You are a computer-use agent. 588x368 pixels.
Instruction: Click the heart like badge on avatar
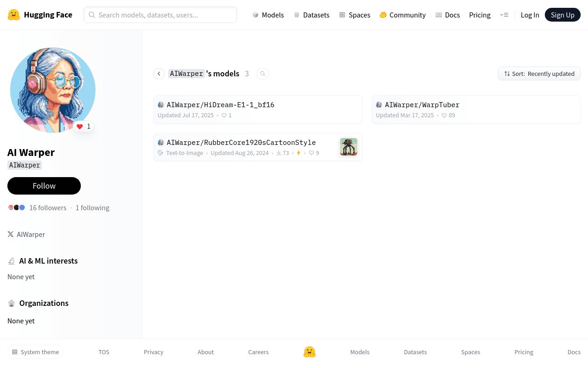pos(84,126)
